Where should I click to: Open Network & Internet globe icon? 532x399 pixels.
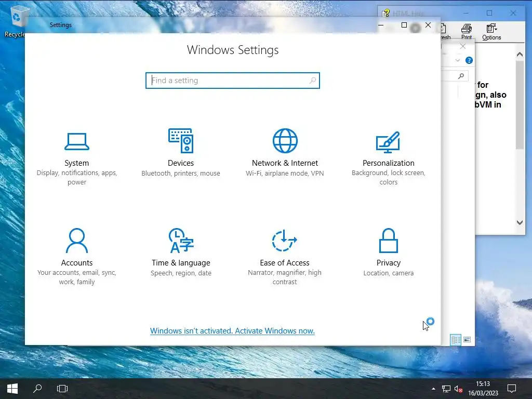click(285, 140)
